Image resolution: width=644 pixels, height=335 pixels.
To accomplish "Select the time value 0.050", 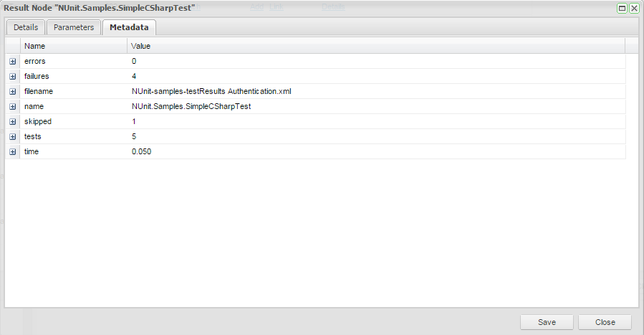I will (142, 152).
